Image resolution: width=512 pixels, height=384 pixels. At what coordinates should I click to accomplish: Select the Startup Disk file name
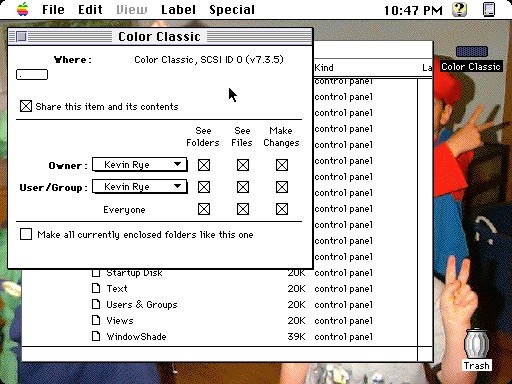[134, 273]
